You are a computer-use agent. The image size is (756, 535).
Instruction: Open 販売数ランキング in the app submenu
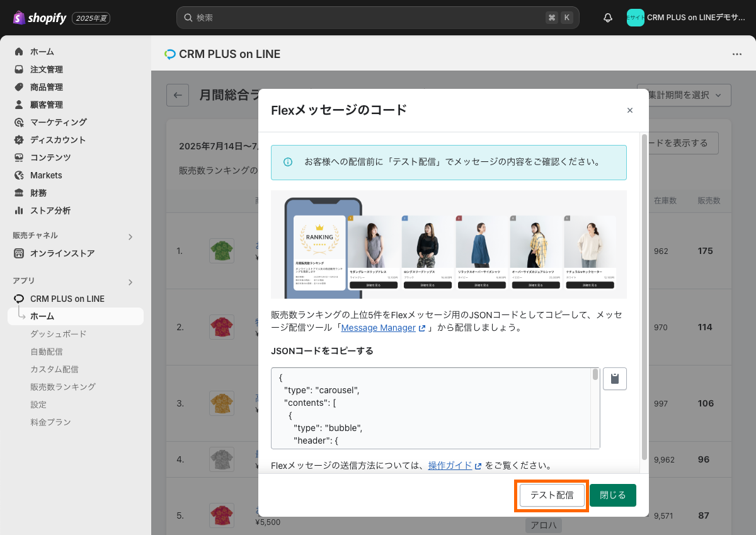[x=63, y=387]
